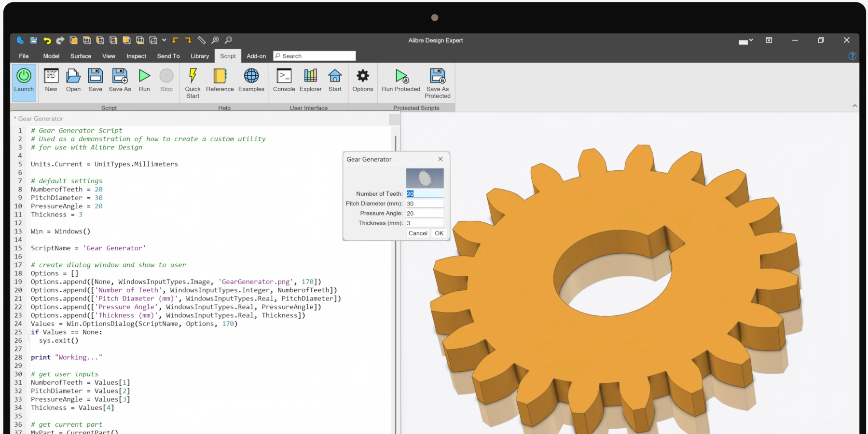
Task: Expand the view orientation dropdown arrow
Action: coord(164,40)
